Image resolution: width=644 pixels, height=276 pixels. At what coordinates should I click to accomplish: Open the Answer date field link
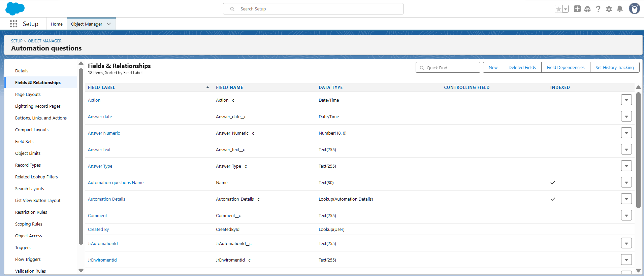pos(100,117)
